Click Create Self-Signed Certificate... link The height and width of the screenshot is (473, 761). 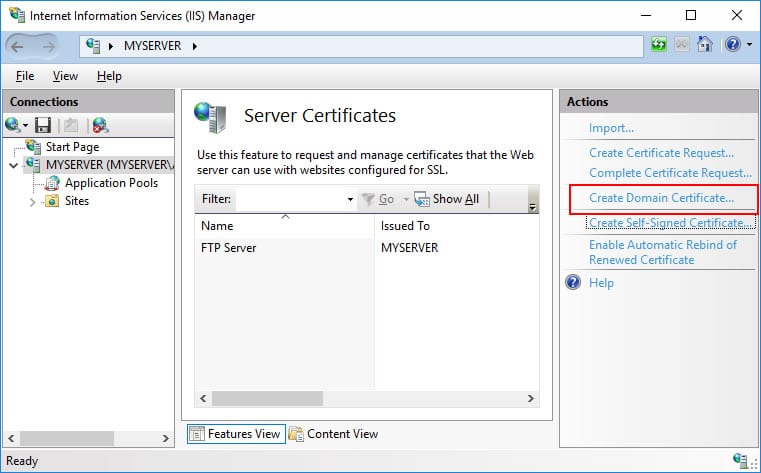670,223
